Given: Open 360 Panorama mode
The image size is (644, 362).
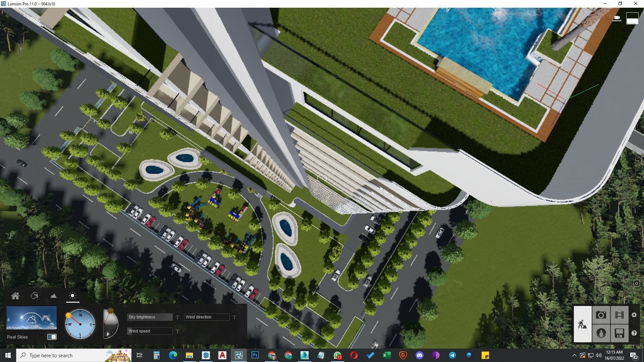Looking at the screenshot, I should [601, 334].
